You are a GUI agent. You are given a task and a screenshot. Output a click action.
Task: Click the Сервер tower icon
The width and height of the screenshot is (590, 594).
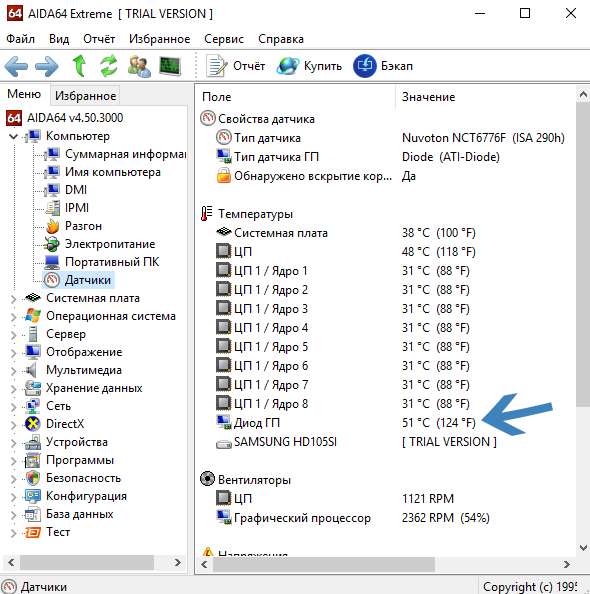(x=33, y=334)
